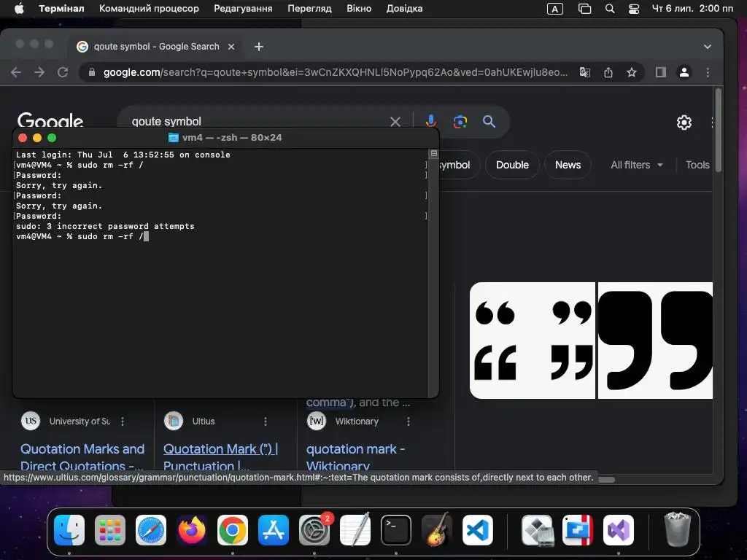Click the Google search magnifier button
Screen dimensions: 747x560
pos(489,122)
